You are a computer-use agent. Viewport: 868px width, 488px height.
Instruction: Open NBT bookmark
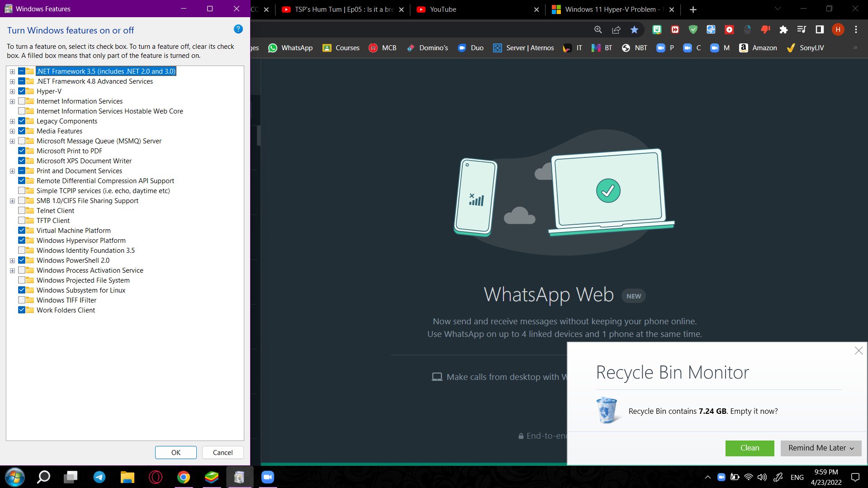(x=634, y=48)
